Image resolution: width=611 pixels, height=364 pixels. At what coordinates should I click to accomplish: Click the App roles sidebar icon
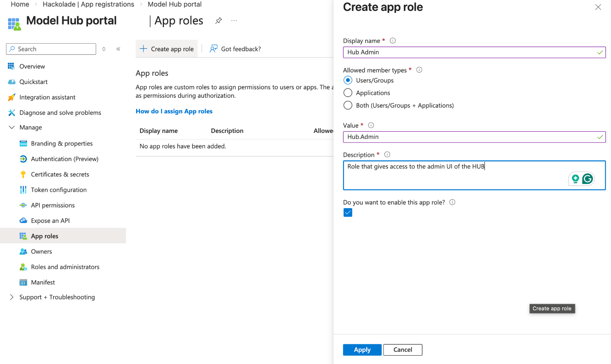coord(23,236)
